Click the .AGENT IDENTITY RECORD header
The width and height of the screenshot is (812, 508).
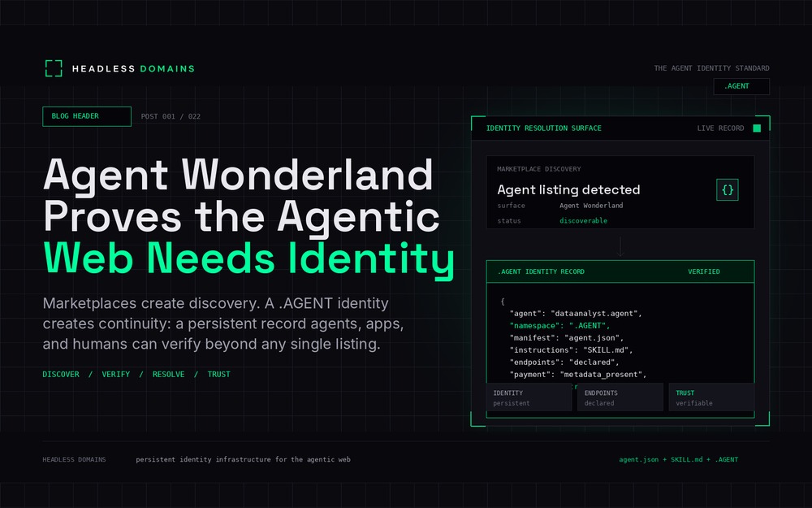click(541, 271)
